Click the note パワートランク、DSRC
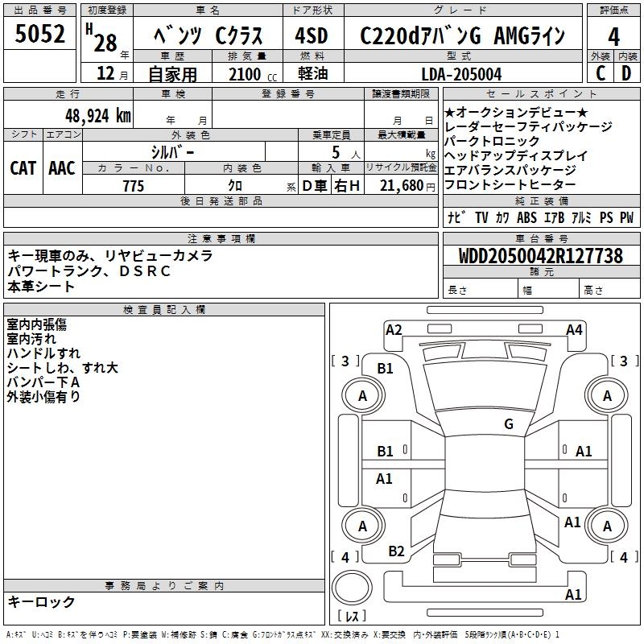The height and width of the screenshot is (644, 644). point(89,271)
